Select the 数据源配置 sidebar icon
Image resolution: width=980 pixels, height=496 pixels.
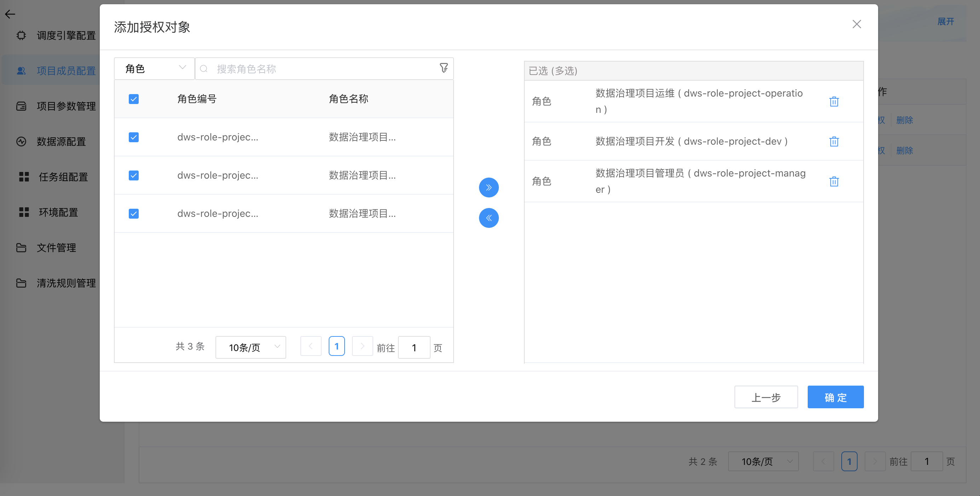(21, 141)
